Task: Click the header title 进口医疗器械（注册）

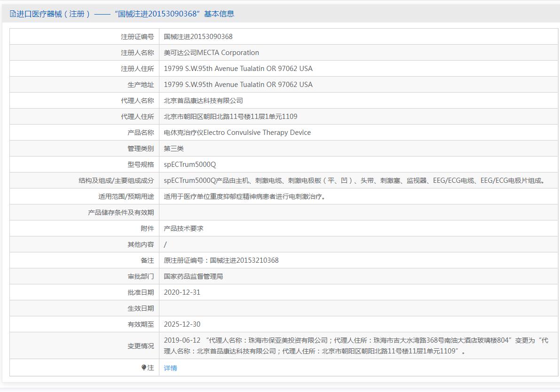Action: coord(54,14)
